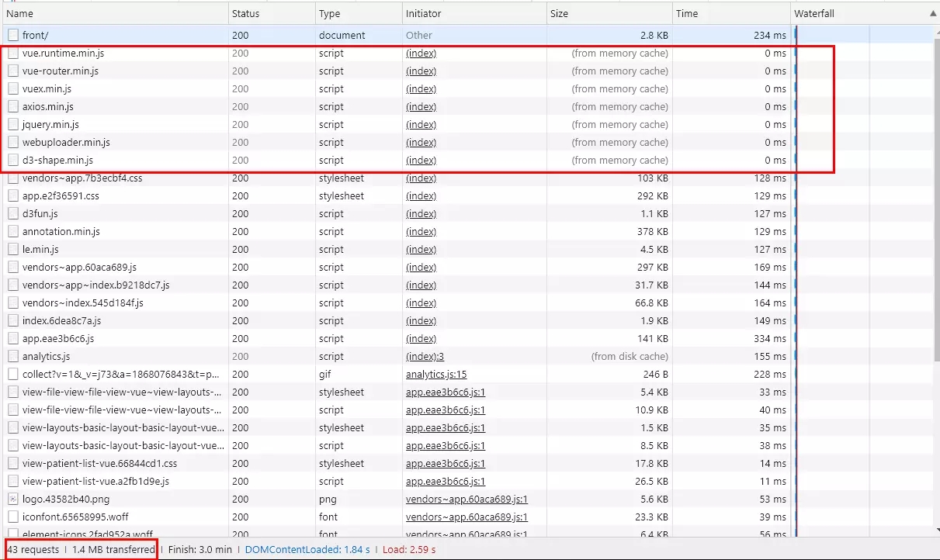Sort requests by the Name column header

[x=20, y=14]
